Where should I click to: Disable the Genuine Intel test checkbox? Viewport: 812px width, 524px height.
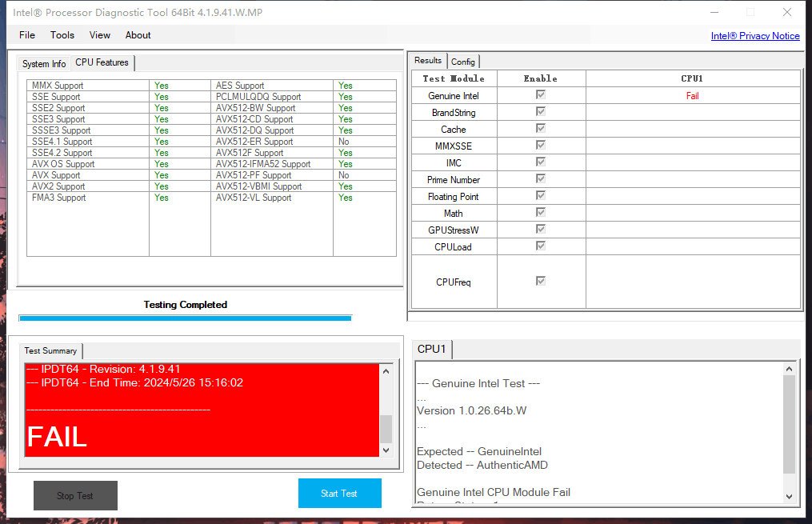pyautogui.click(x=541, y=95)
